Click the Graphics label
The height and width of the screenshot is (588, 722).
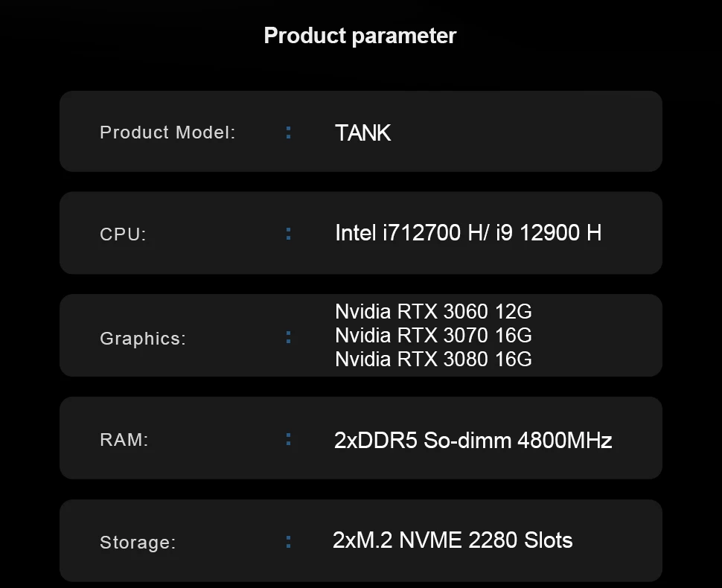click(x=143, y=338)
